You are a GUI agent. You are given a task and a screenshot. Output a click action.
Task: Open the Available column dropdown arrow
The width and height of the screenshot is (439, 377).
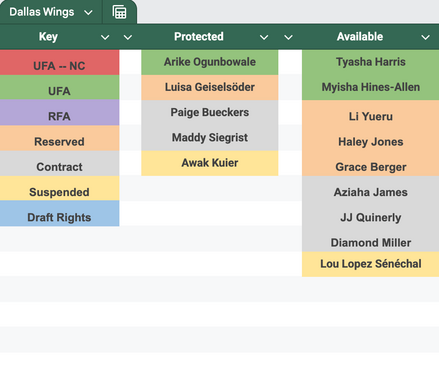pyautogui.click(x=425, y=37)
